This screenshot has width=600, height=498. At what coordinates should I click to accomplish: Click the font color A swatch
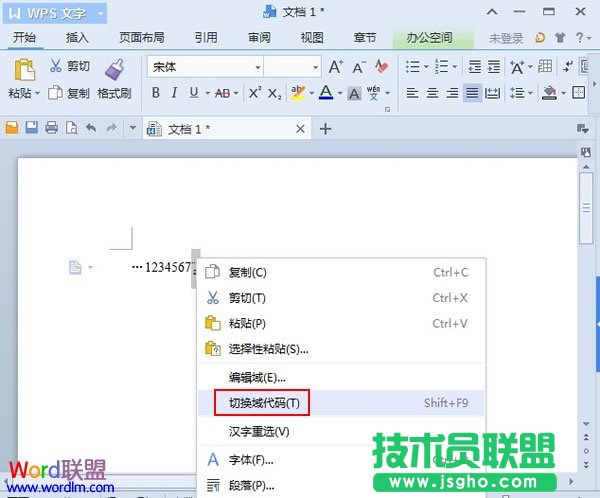[324, 93]
